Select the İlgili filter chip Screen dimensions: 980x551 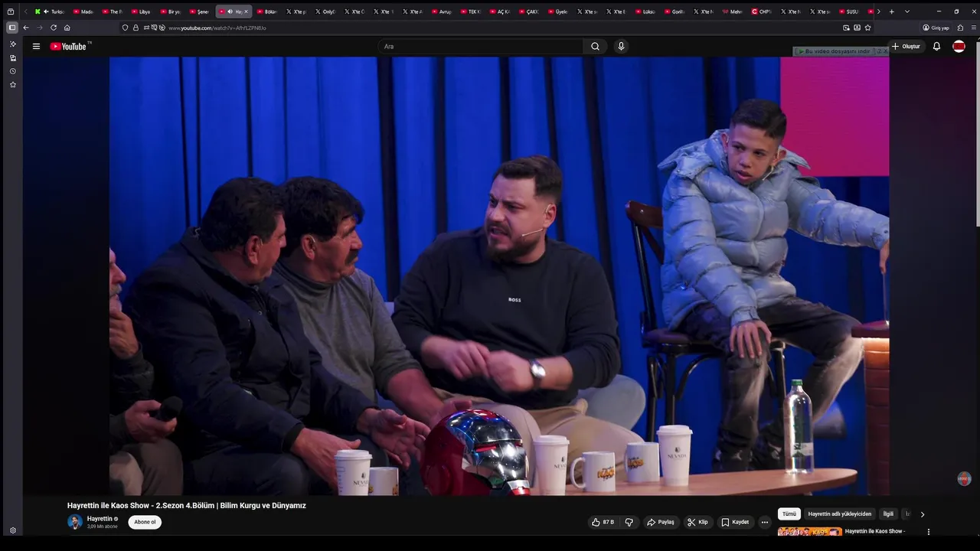click(888, 514)
